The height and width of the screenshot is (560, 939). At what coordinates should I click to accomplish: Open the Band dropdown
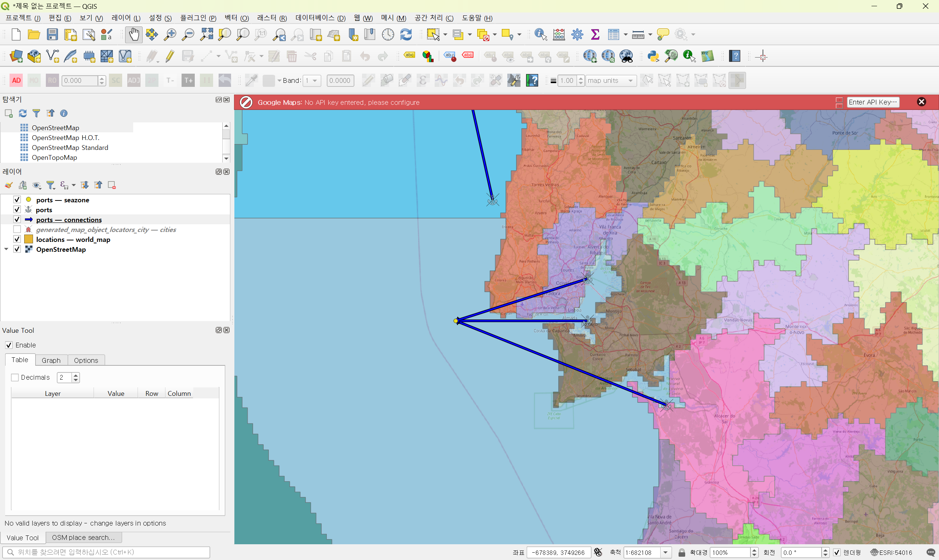click(312, 80)
